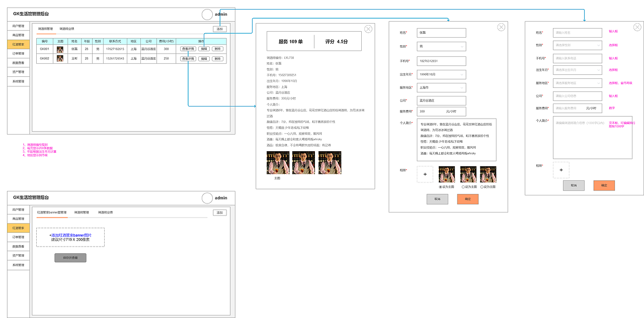Click GK001's 主图 thumbnail in the table

59,50
